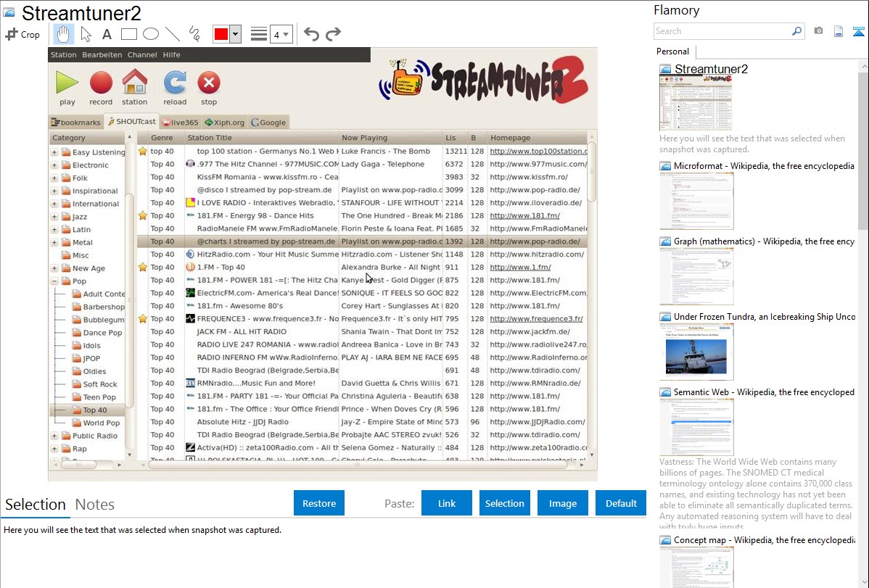Viewport: 869px width, 588px height.
Task: Click the Paste Default button
Action: pyautogui.click(x=621, y=503)
